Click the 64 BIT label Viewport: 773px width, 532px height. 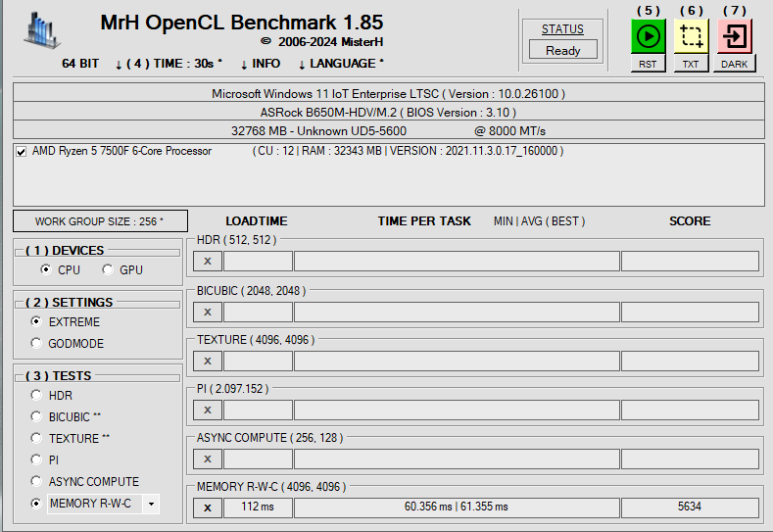(80, 64)
